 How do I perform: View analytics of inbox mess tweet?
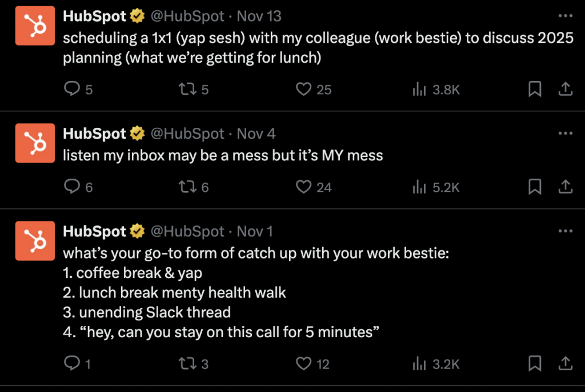pos(420,187)
